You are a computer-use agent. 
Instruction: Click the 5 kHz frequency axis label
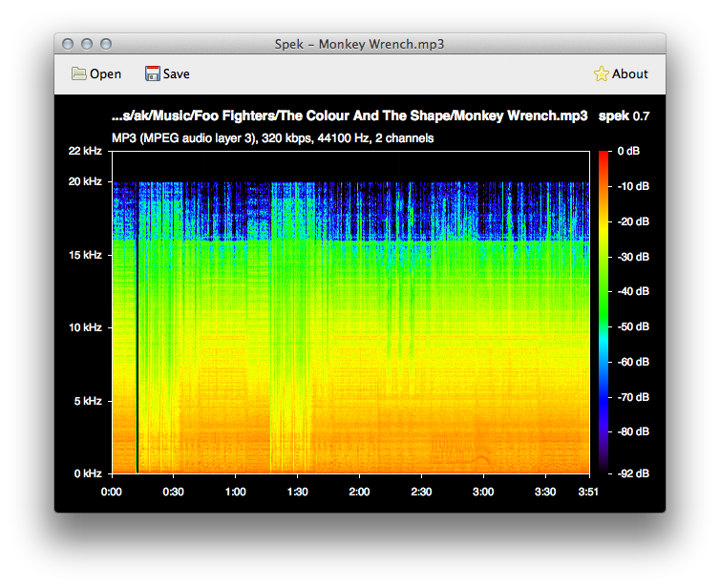point(88,401)
